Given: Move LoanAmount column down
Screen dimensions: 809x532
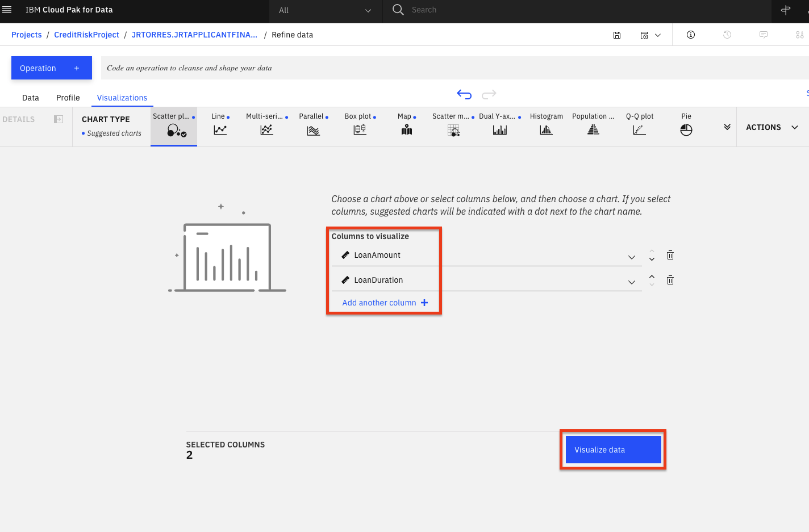Looking at the screenshot, I should [652, 259].
